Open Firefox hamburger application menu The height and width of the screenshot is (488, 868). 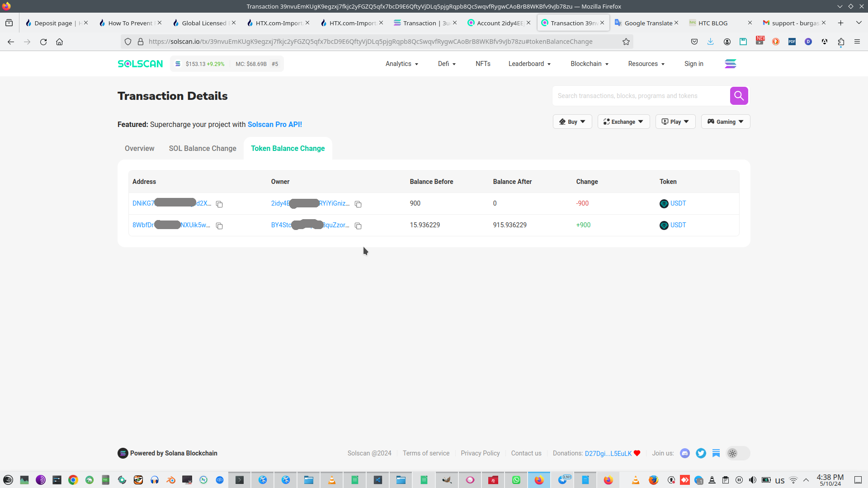[857, 42]
